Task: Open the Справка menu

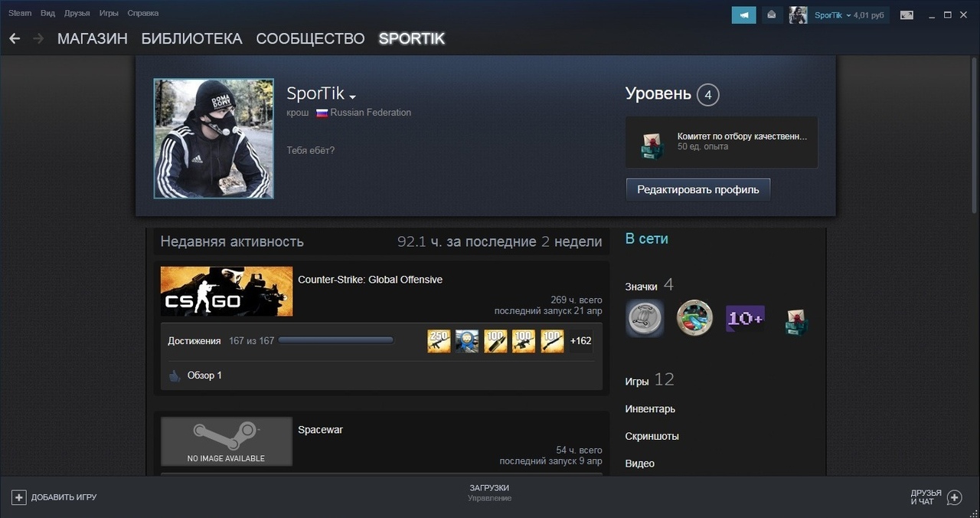Action: (143, 13)
